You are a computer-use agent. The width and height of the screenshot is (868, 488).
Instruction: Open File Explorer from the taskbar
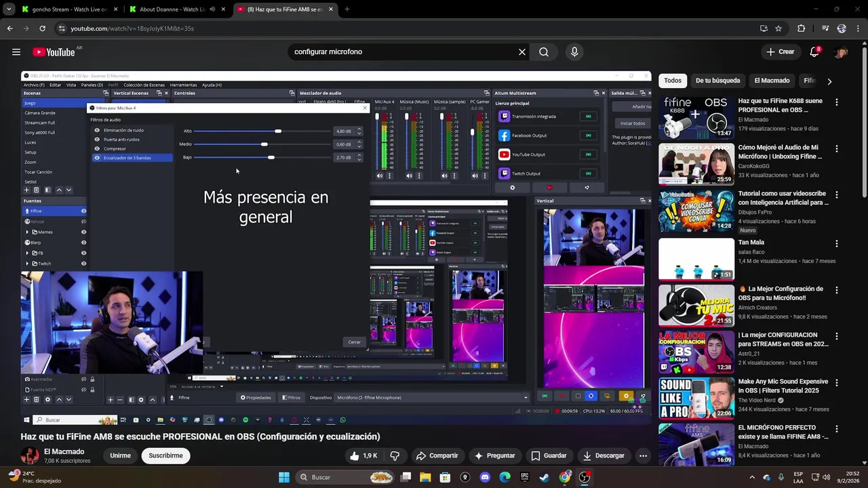click(x=425, y=477)
